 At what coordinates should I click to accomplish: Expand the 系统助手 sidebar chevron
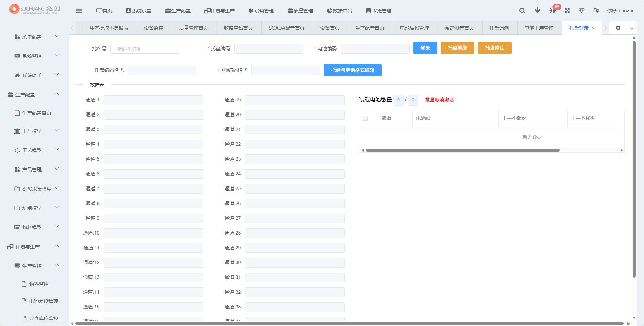[57, 75]
